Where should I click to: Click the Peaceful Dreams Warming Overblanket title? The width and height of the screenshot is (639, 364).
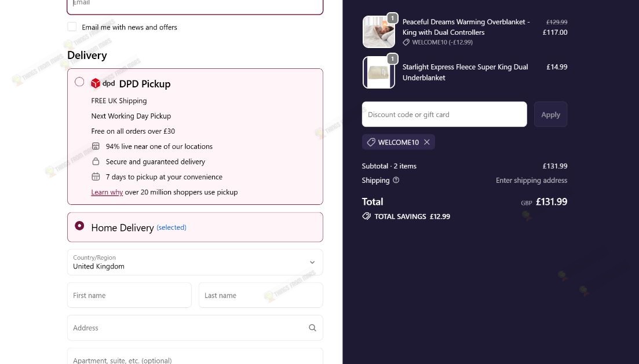tap(466, 27)
